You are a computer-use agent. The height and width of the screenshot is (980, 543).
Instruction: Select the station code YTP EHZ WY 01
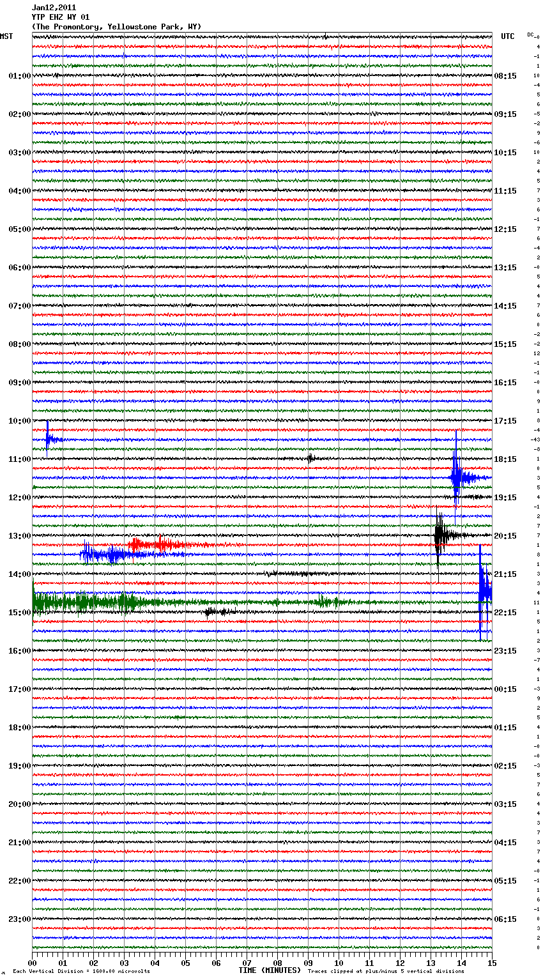point(61,17)
